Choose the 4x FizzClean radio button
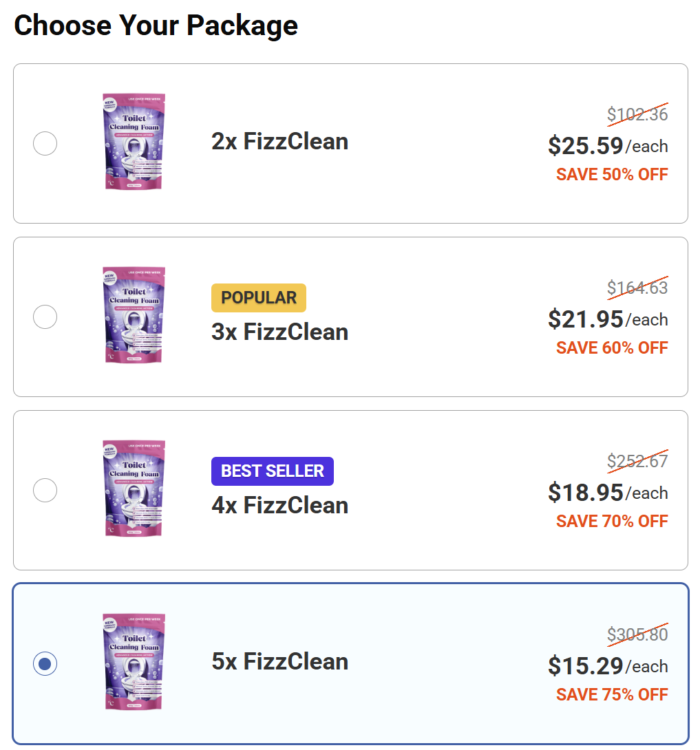This screenshot has width=700, height=750. (x=45, y=490)
